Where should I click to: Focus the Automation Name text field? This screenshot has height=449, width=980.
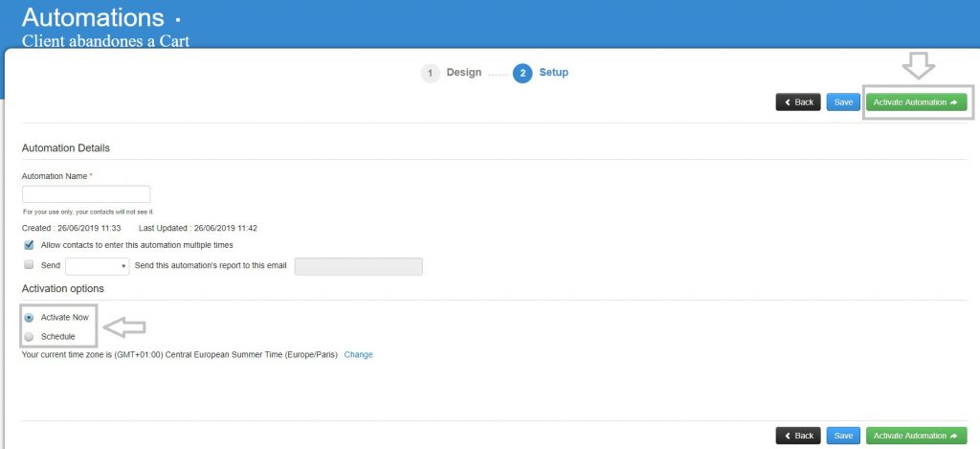86,193
